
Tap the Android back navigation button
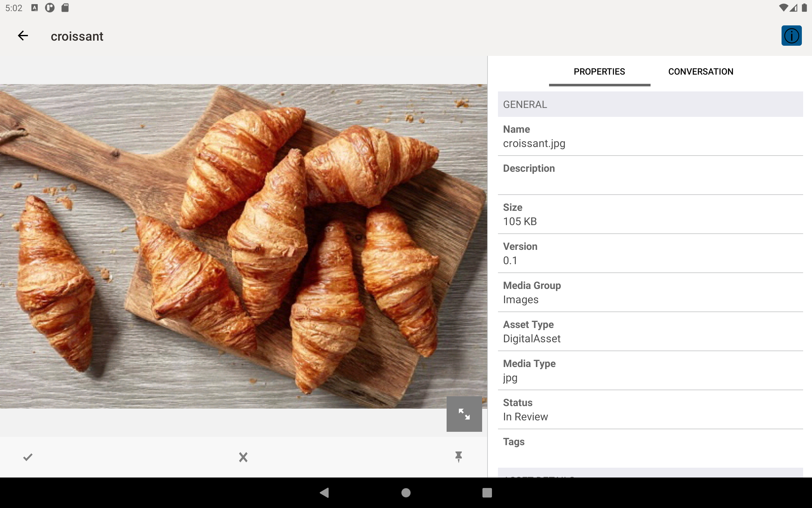point(324,492)
